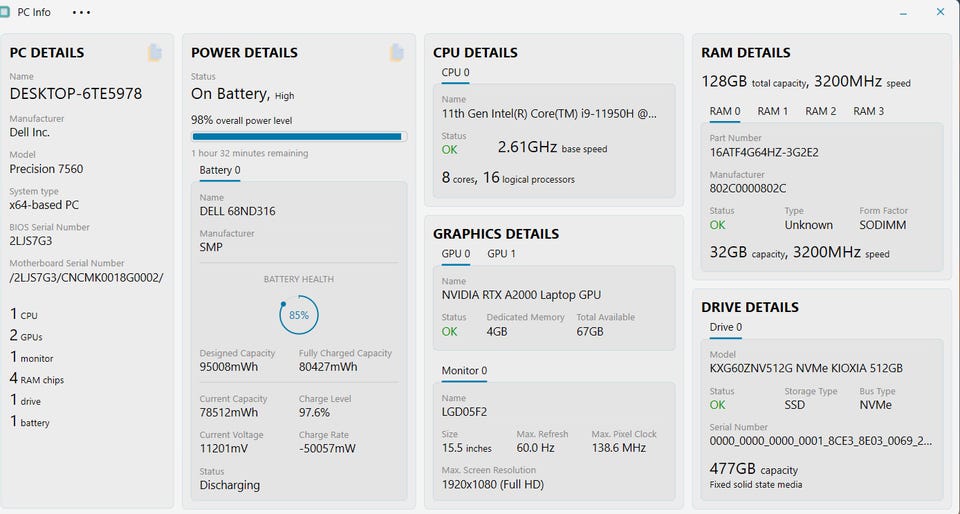960x514 pixels.
Task: Select the GPU 0 tab
Action: click(455, 254)
